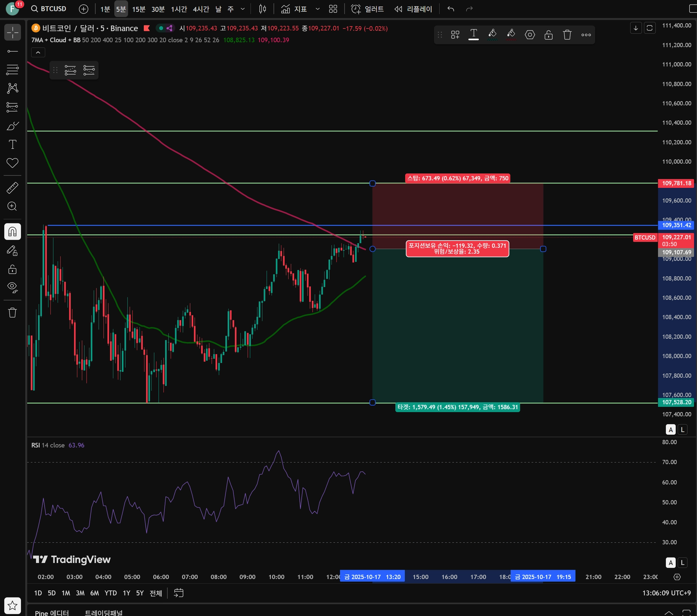Screen dimensions: 697x616
Task: Collapse the indicator legend chevron
Action: click(38, 53)
